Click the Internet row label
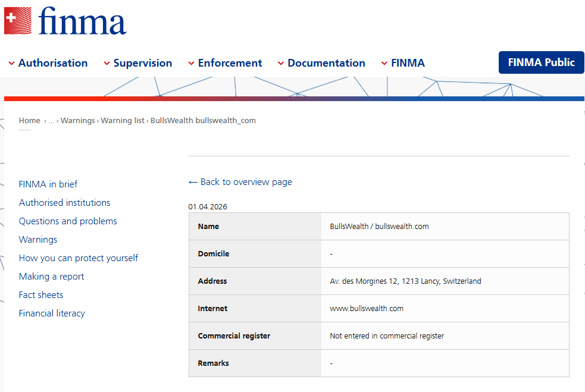This screenshot has height=392, width=585. [212, 309]
